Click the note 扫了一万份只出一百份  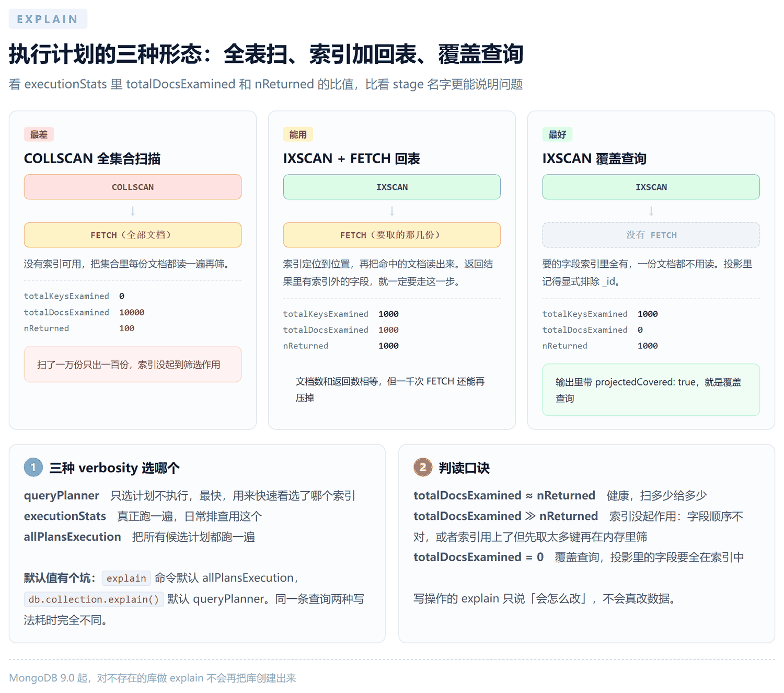click(133, 364)
